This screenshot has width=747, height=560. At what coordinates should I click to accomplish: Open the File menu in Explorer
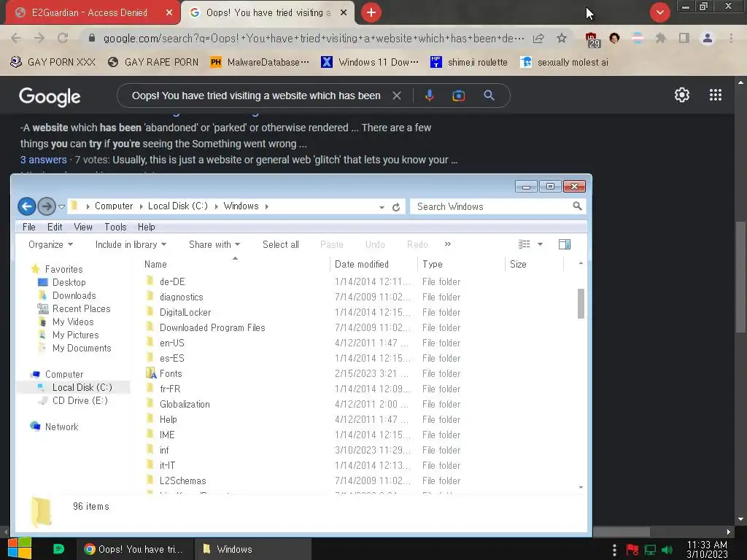29,227
